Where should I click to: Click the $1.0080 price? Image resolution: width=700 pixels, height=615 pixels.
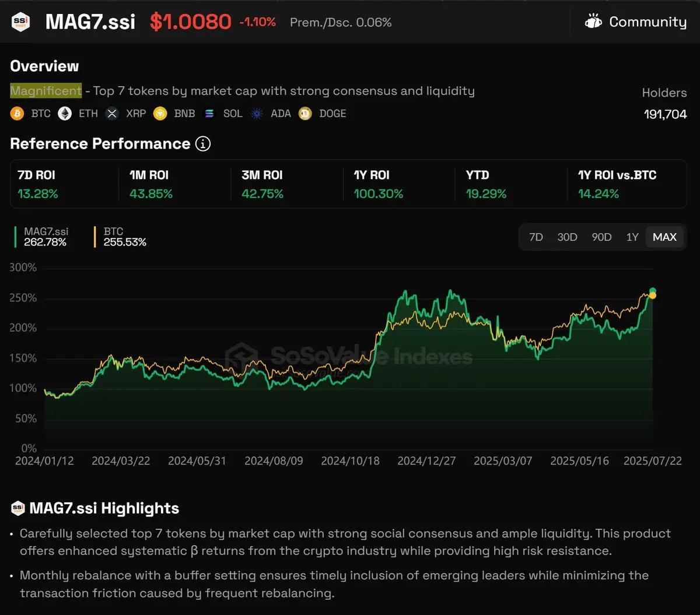tap(191, 22)
